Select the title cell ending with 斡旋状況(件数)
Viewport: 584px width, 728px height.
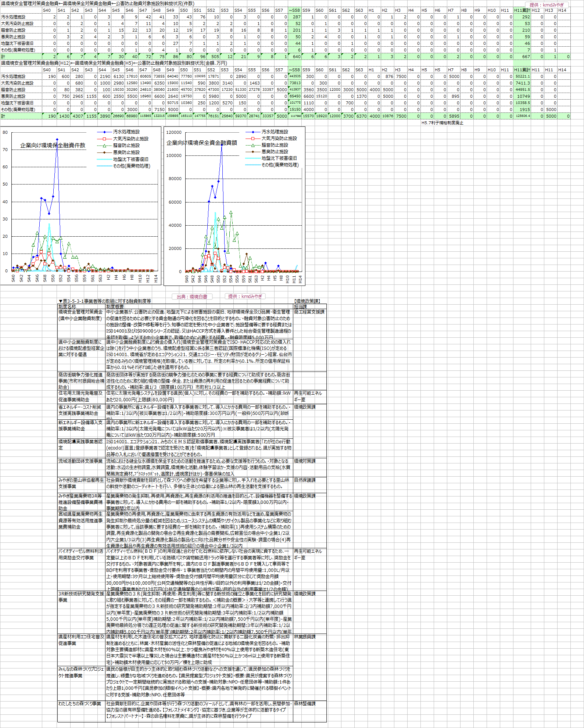(x=97, y=4)
